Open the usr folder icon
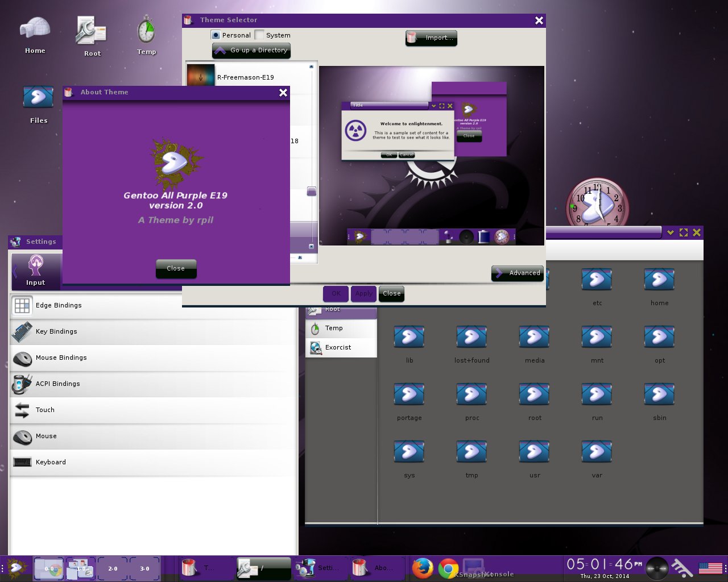728x582 pixels. (x=534, y=451)
